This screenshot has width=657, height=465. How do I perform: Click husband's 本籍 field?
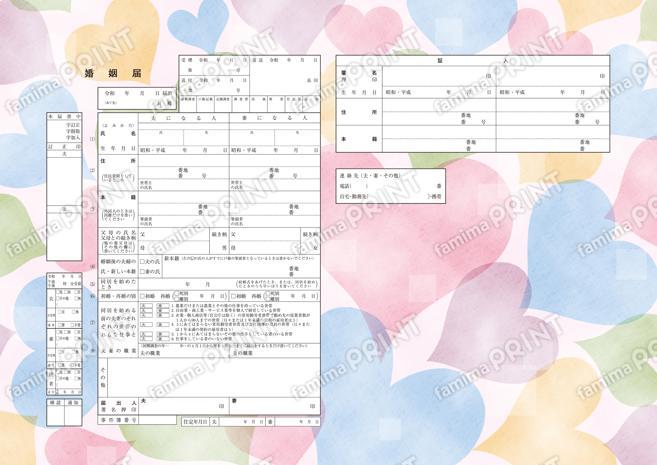pyautogui.click(x=184, y=204)
